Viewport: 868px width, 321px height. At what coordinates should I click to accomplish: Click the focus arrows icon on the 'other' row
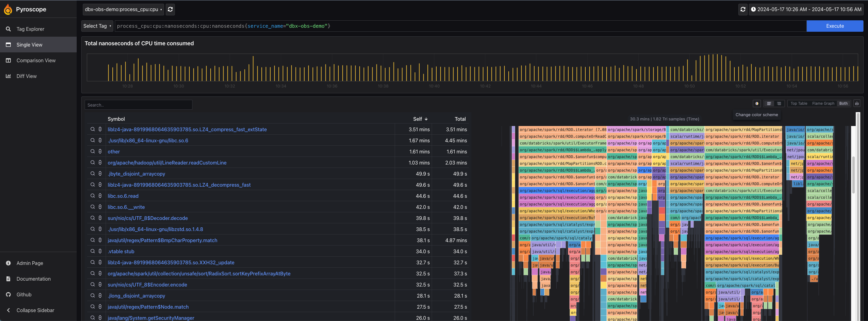coord(100,151)
